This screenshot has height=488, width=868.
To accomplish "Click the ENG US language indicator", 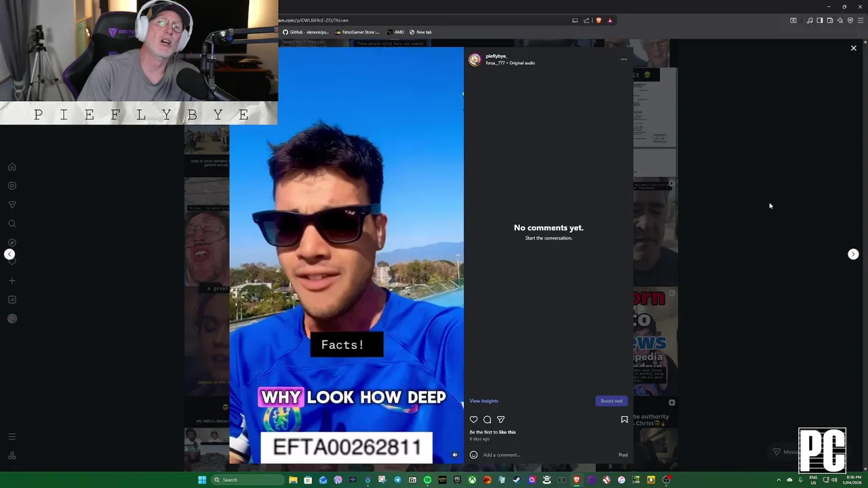I will point(813,480).
